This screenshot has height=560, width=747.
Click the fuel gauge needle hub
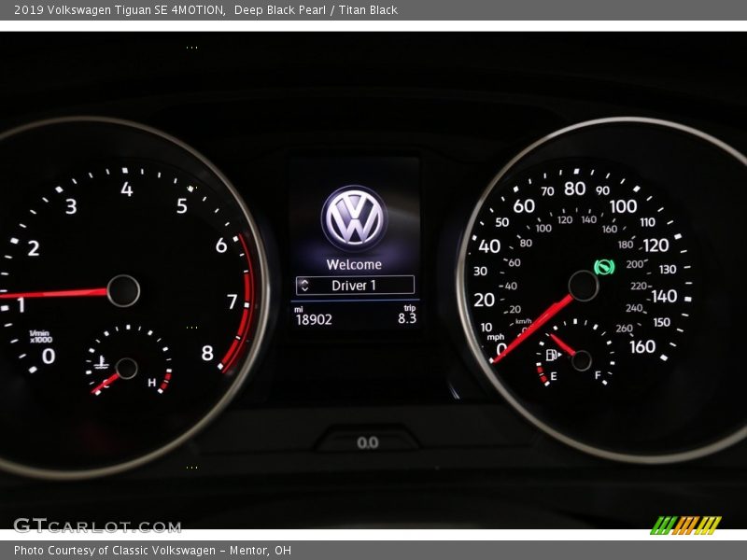[x=581, y=360]
